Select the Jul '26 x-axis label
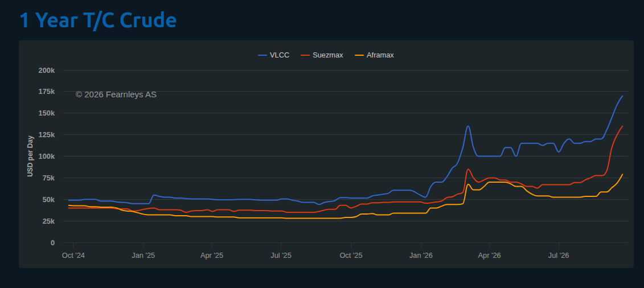Screen dimensions: 644x288 pos(559,256)
